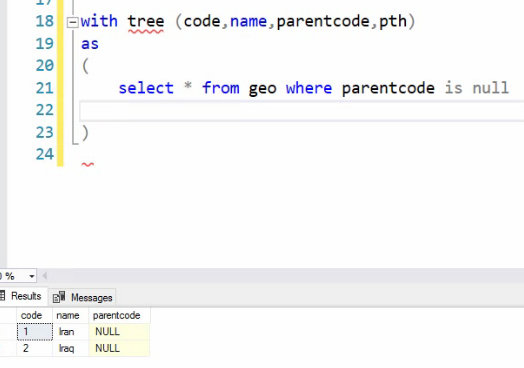Click the 'tree' identifier on line 18

[146, 21]
